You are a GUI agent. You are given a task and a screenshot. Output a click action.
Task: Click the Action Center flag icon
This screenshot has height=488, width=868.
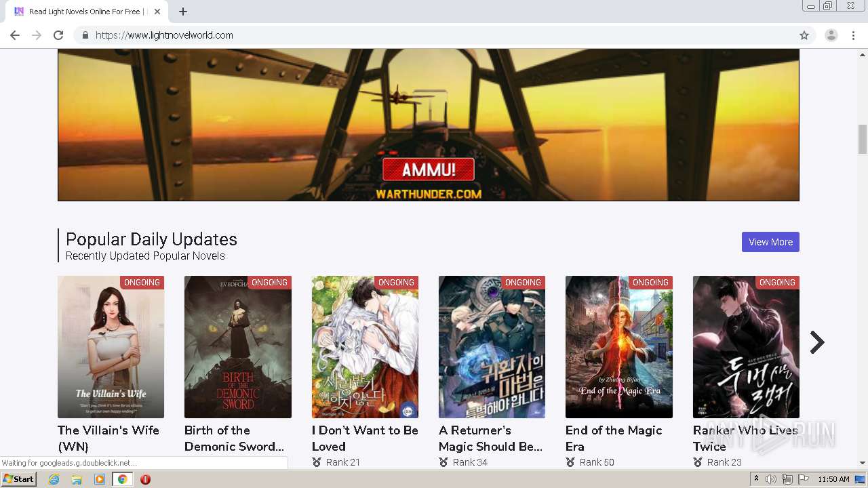click(804, 479)
